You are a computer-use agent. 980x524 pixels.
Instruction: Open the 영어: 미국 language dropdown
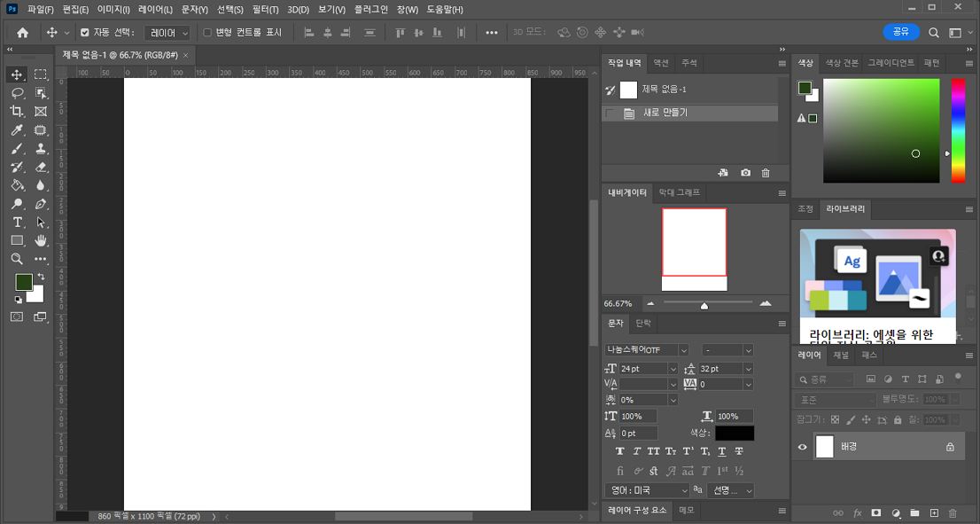(647, 490)
